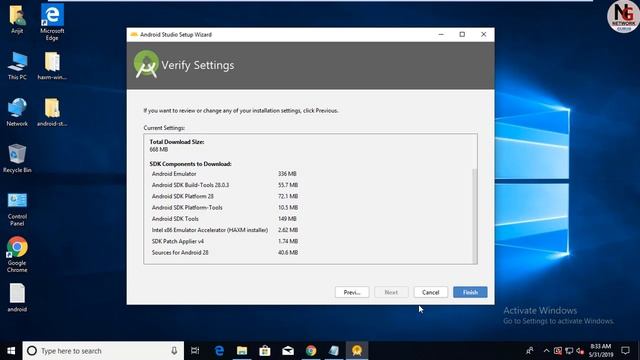The image size is (640, 360).
Task: Open the People icon in system tray
Action: coord(530,351)
